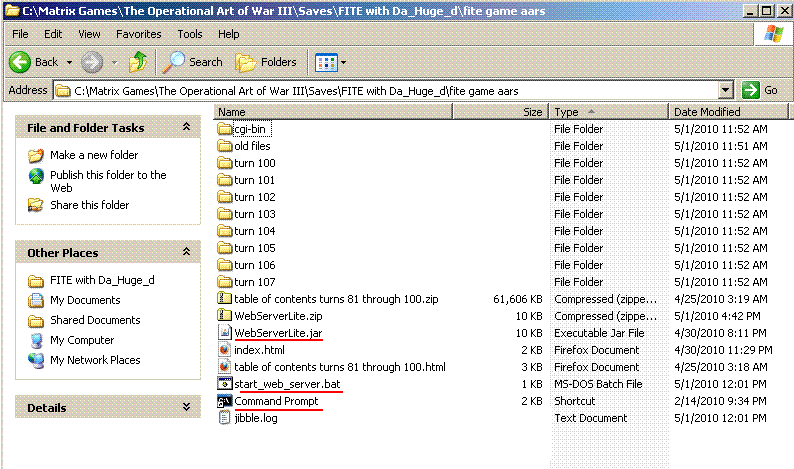The height and width of the screenshot is (469, 794).
Task: Click Publish this folder to Web icon
Action: 36,176
